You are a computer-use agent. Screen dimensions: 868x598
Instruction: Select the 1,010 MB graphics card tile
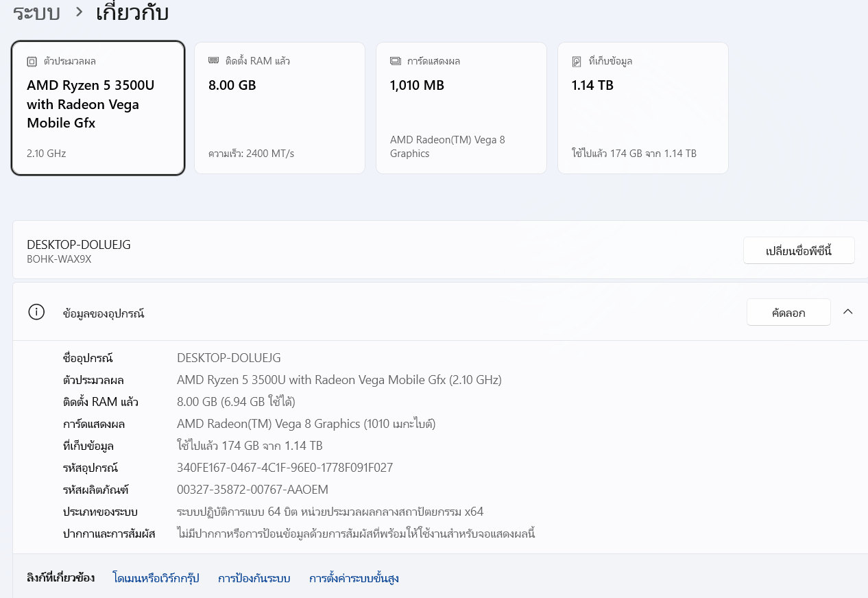point(461,108)
